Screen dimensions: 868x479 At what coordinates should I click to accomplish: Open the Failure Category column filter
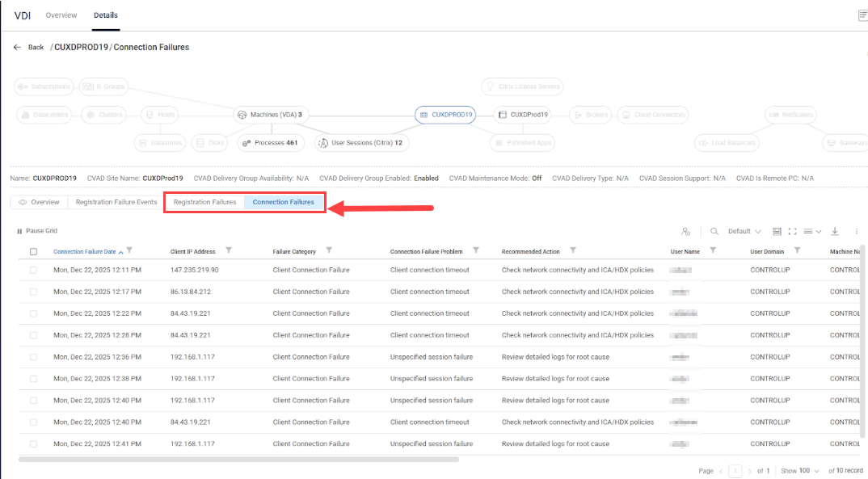coord(328,250)
